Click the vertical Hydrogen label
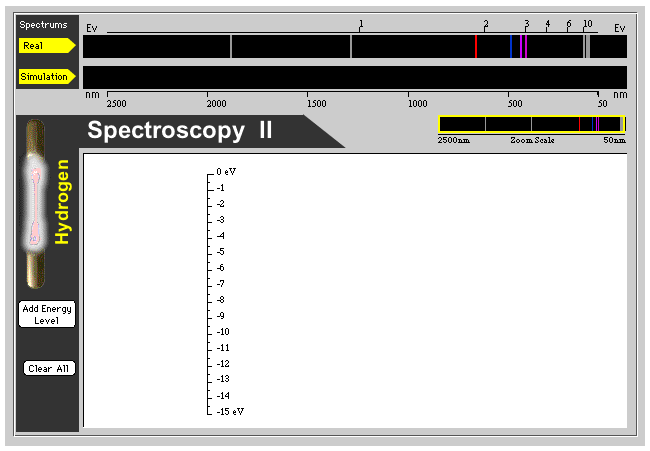The height and width of the screenshot is (451, 650). (x=62, y=201)
